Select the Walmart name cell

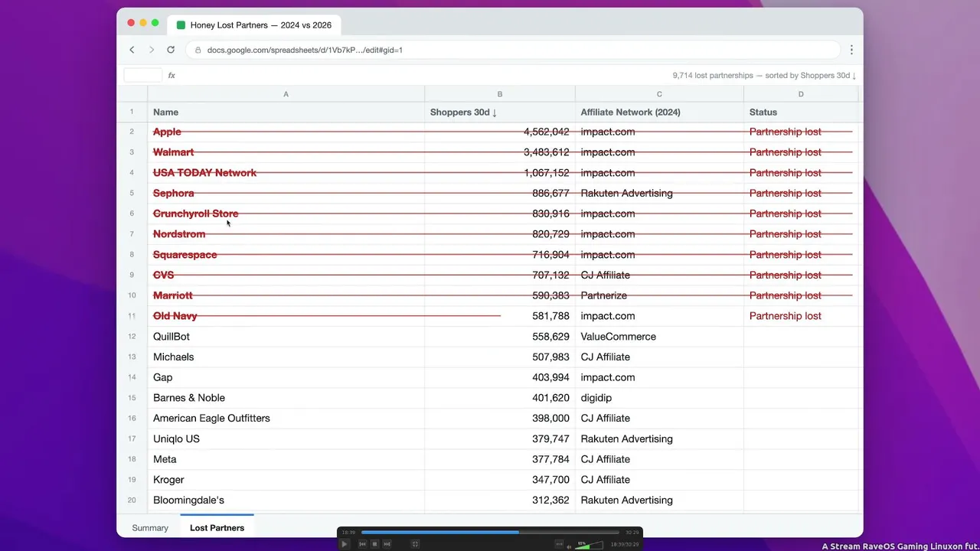(286, 152)
